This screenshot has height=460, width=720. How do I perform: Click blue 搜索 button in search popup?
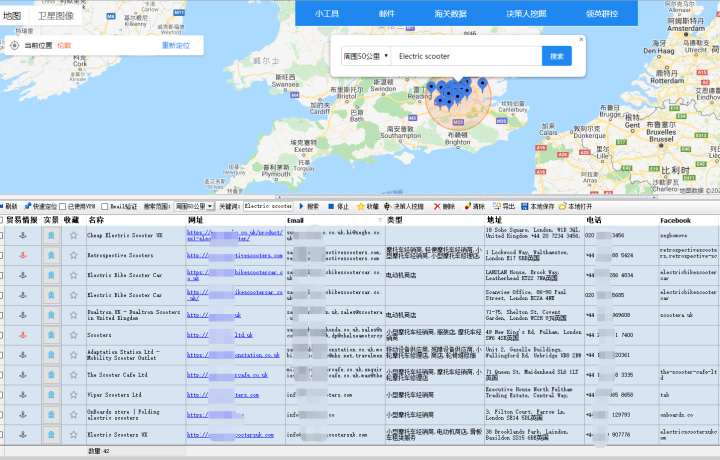557,56
